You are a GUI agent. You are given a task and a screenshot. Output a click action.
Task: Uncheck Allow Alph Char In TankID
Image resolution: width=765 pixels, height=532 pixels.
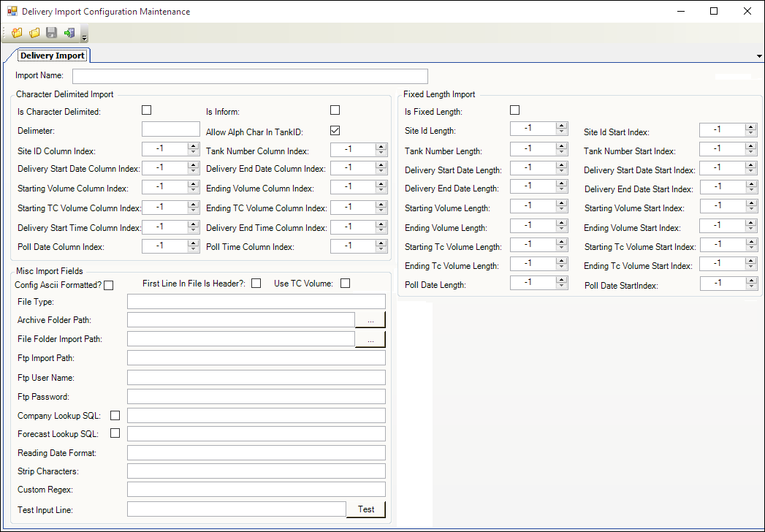335,131
